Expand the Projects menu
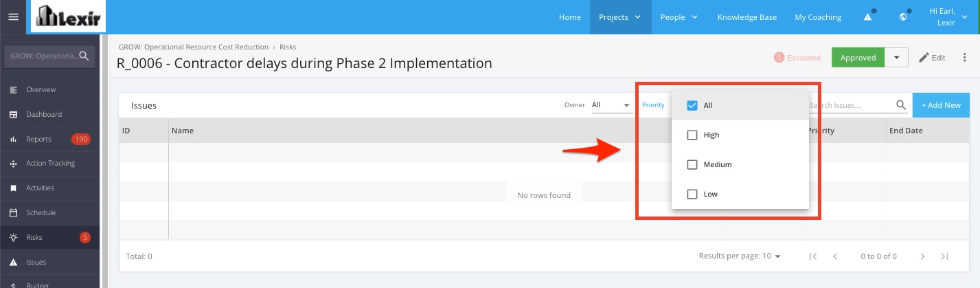This screenshot has width=980, height=288. (620, 17)
